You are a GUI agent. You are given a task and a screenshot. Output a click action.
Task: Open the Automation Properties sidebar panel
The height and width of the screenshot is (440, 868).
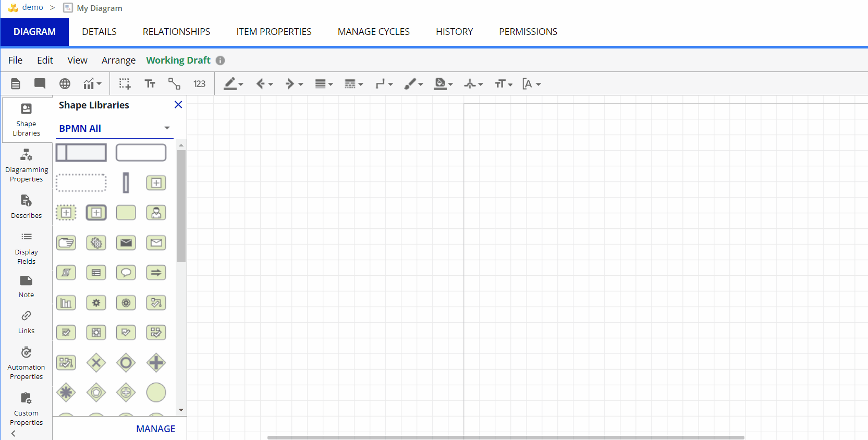[x=26, y=363]
